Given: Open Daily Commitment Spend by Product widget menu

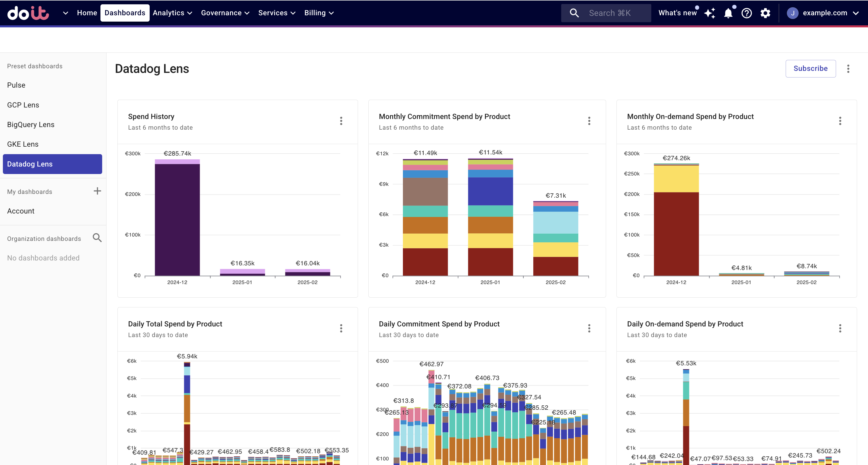Looking at the screenshot, I should [589, 328].
